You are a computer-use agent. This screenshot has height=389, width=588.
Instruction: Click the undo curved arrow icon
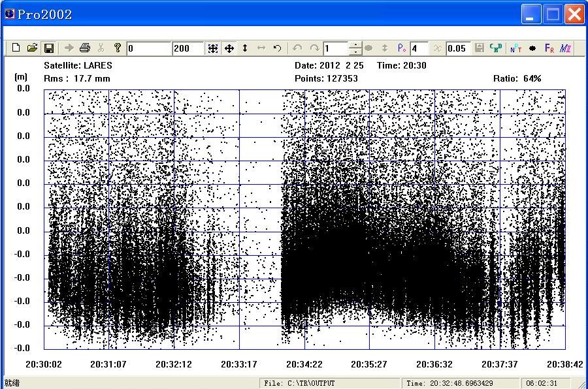[297, 48]
